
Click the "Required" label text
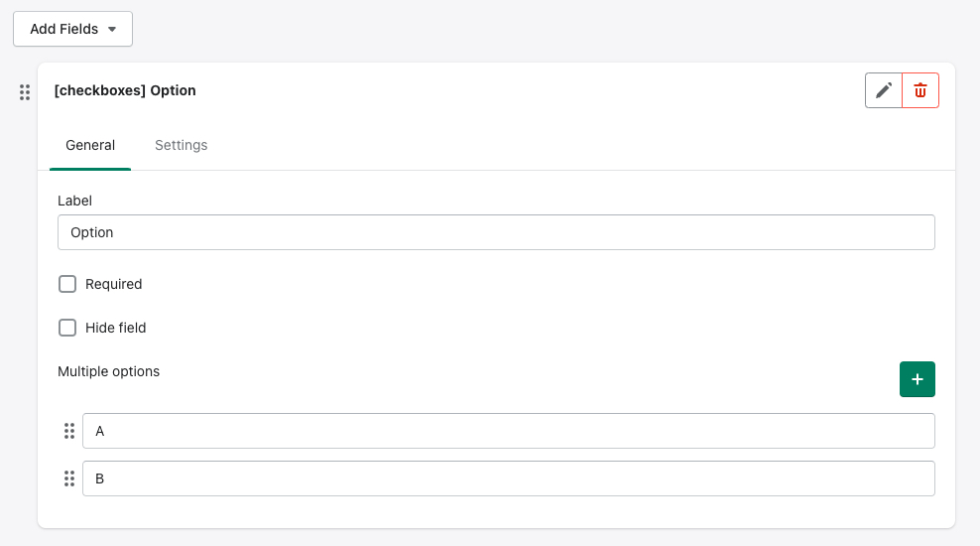tap(114, 284)
